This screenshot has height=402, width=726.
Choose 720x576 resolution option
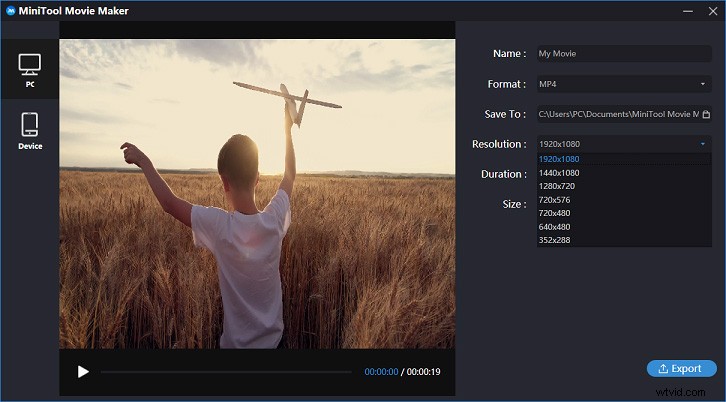[624, 200]
